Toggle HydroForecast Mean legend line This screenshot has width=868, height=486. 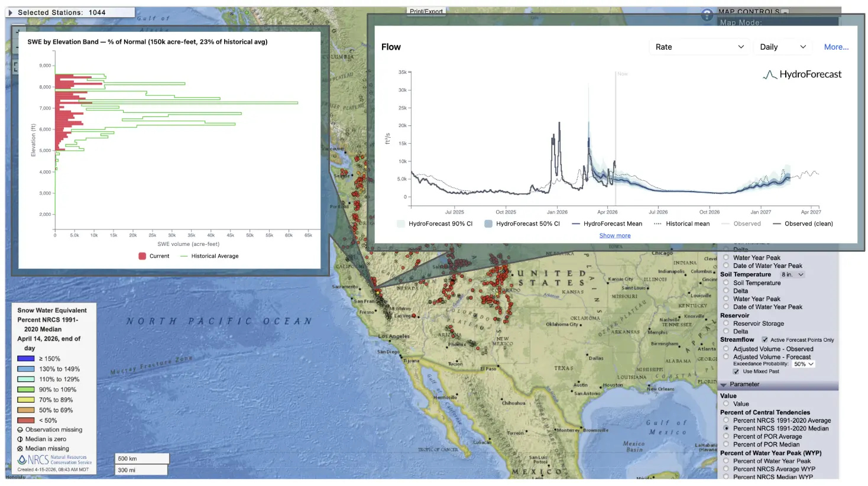pyautogui.click(x=575, y=223)
